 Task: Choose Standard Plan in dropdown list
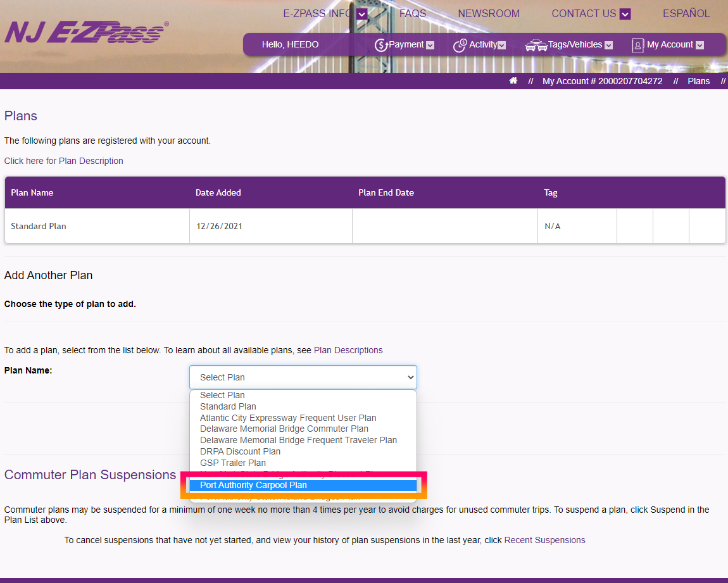[303, 406]
